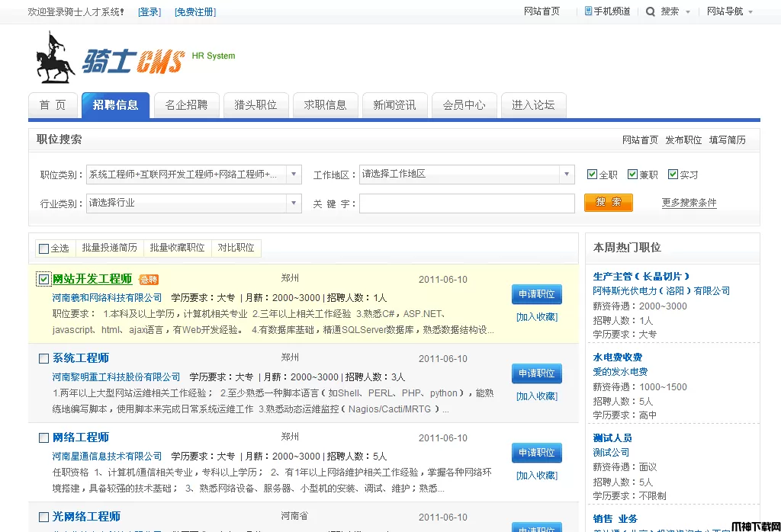
Task: Uncheck the 全职 checkbox
Action: click(592, 175)
